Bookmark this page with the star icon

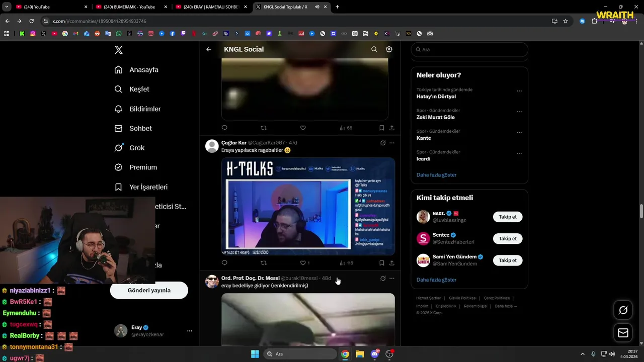pyautogui.click(x=566, y=21)
